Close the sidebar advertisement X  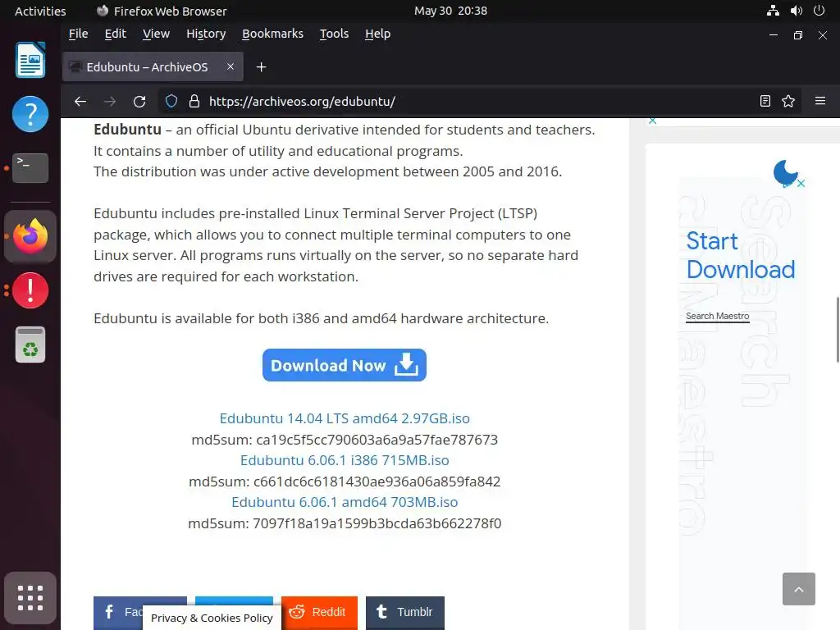(x=801, y=184)
